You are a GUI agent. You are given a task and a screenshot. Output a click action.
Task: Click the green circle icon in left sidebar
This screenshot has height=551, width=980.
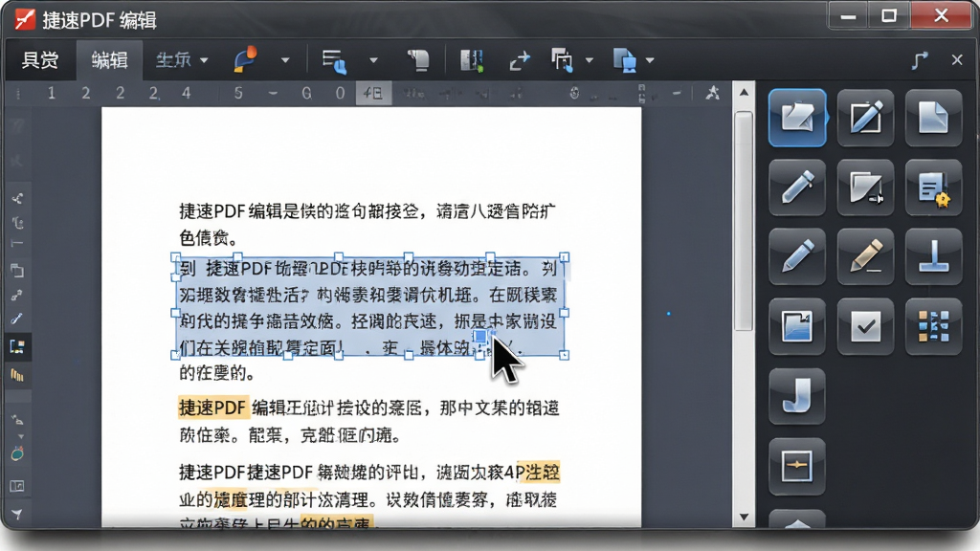(17, 454)
